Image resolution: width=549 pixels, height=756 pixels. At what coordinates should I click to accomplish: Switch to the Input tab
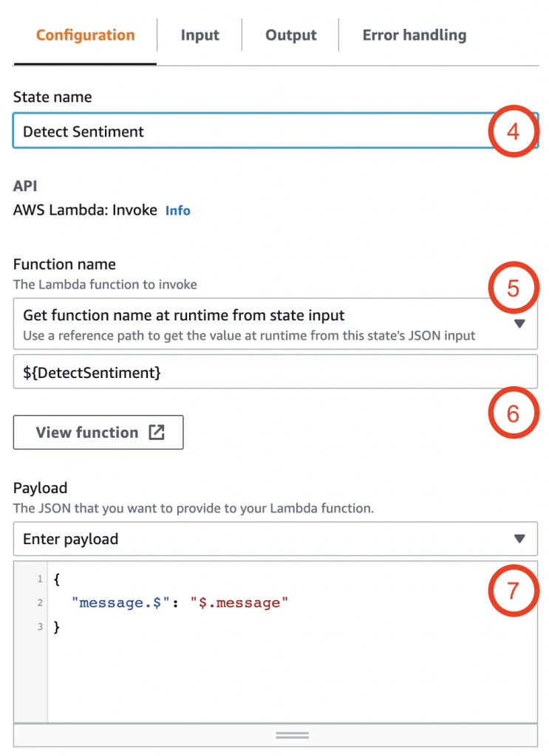pos(200,35)
